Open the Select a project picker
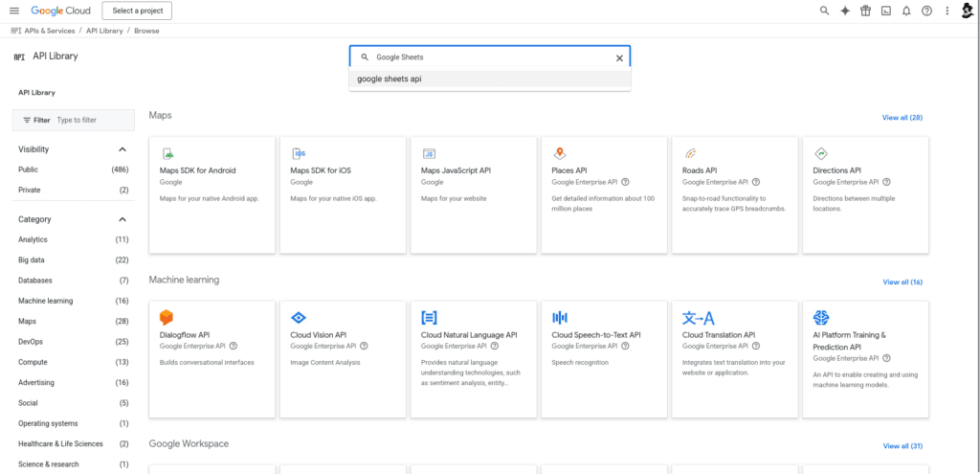The height and width of the screenshot is (474, 980). tap(137, 11)
